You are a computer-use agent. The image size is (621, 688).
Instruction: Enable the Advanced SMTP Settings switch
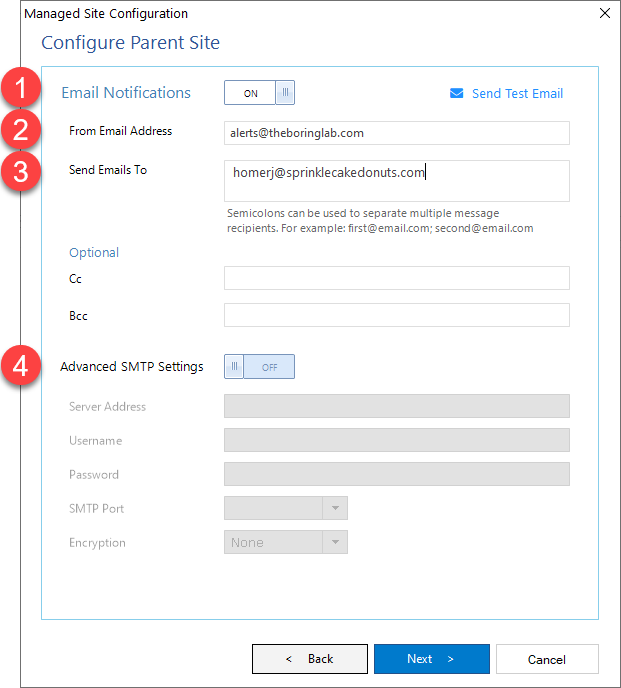[x=259, y=366]
